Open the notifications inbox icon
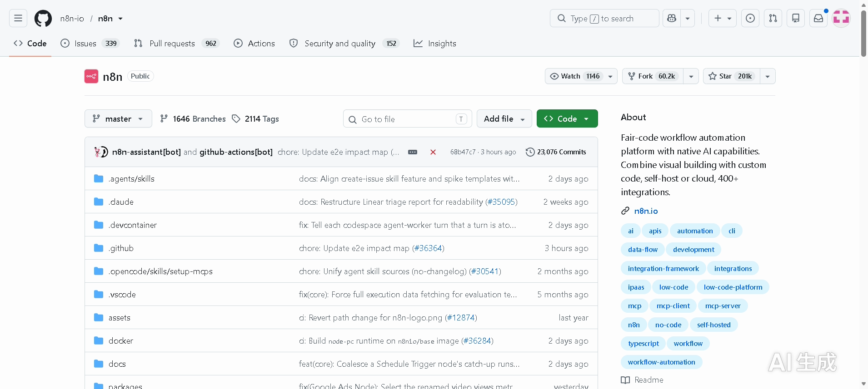The height and width of the screenshot is (389, 868). coord(818,18)
